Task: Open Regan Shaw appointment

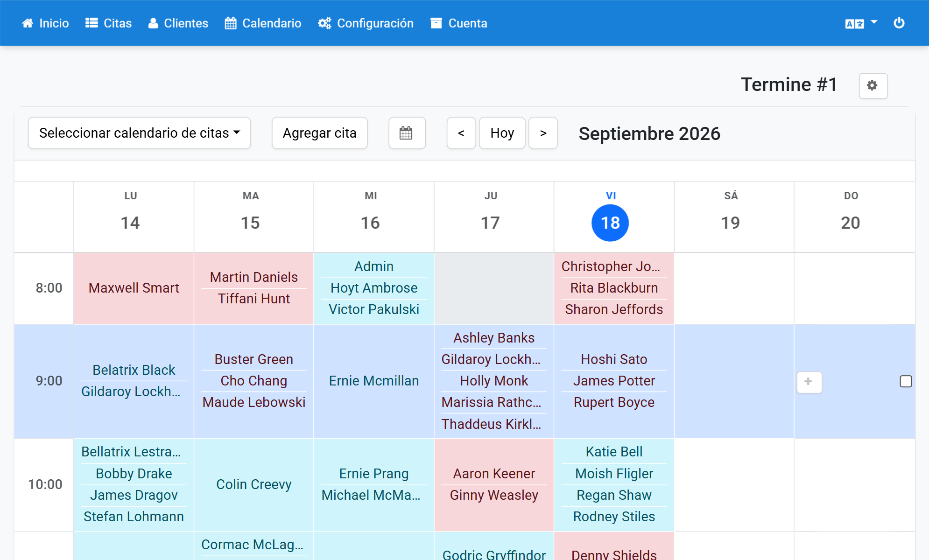Action: [614, 495]
